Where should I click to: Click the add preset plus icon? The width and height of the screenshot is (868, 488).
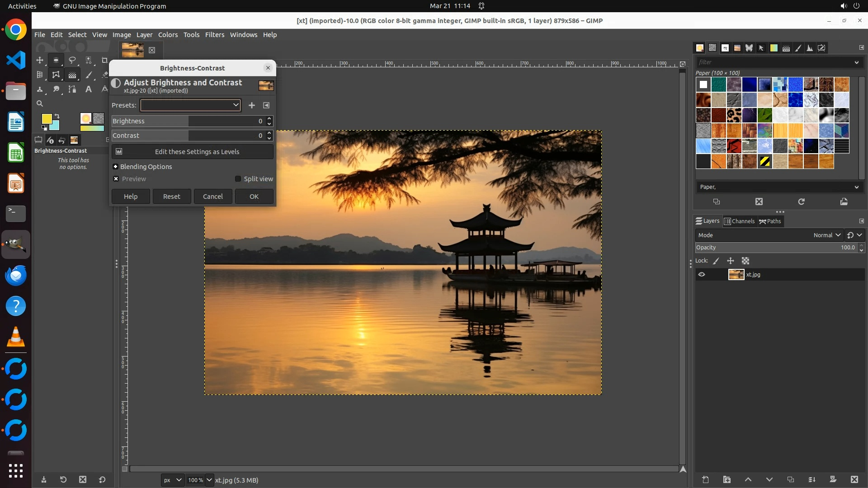click(x=252, y=105)
